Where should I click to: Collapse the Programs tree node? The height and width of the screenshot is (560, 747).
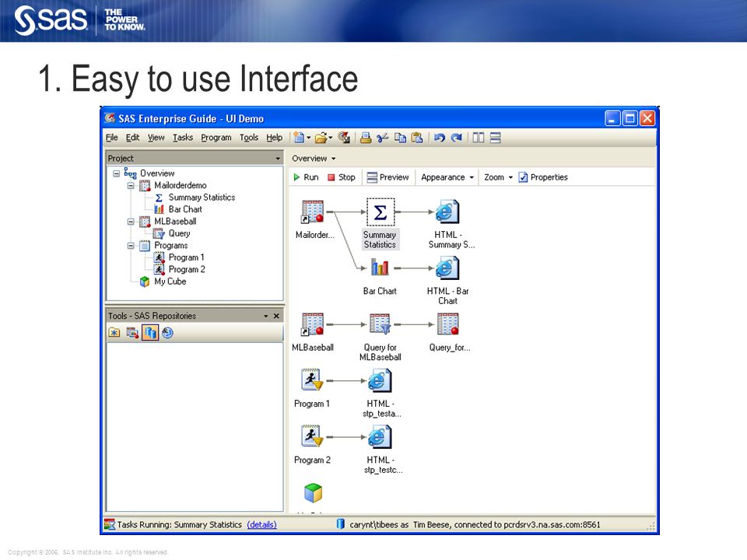click(131, 246)
